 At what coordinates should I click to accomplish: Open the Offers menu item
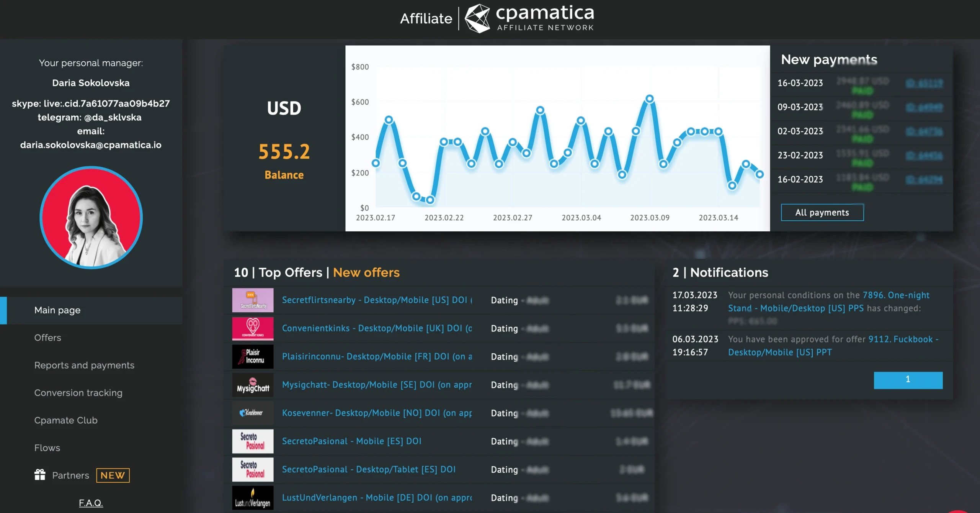[48, 338]
